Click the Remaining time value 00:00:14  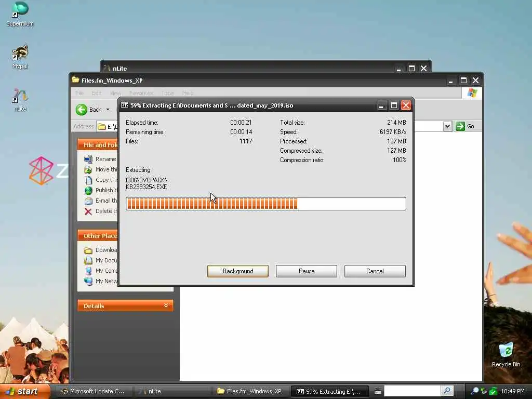241,132
